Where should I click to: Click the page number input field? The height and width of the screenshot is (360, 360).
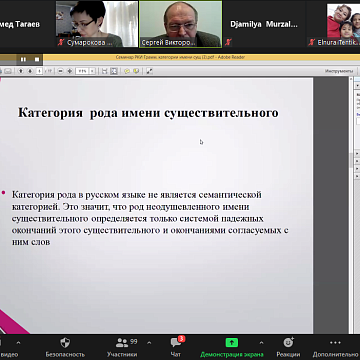click(39, 71)
